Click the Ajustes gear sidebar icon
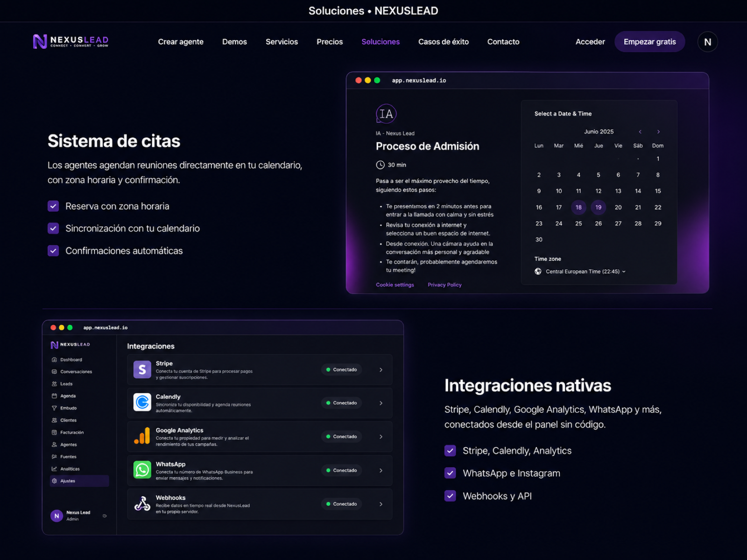The width and height of the screenshot is (747, 560). click(54, 481)
